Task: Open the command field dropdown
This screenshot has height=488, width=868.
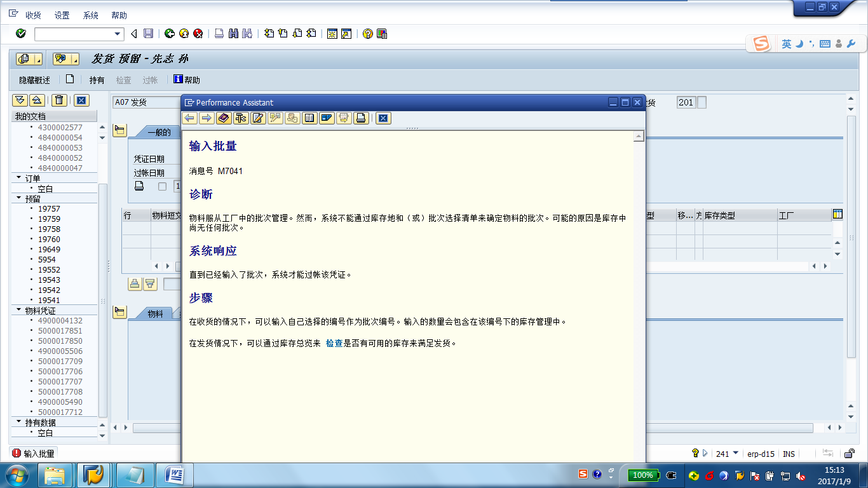Action: tap(118, 34)
